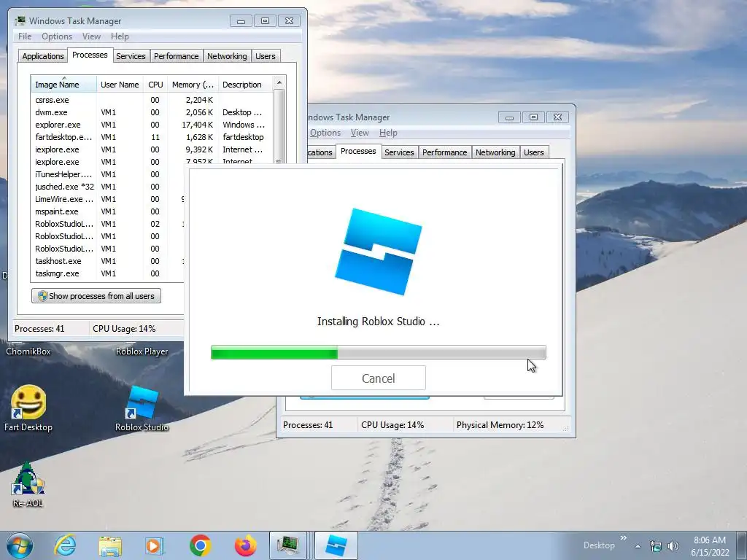Open the Roblox Studio desktop shortcut
Screen dimensions: 747x560
coord(142,402)
